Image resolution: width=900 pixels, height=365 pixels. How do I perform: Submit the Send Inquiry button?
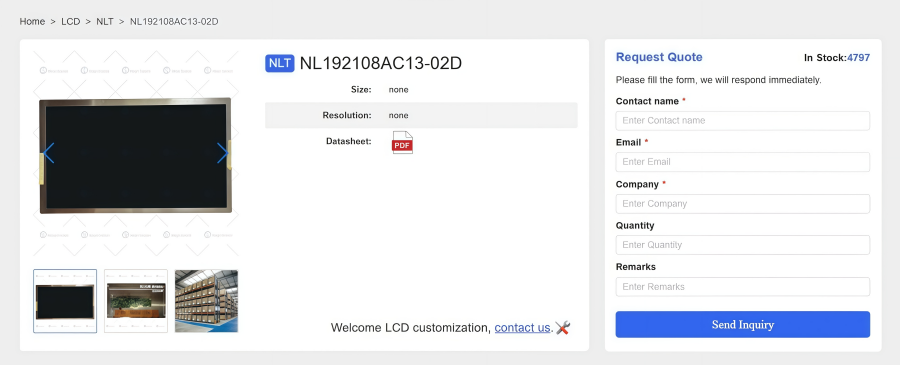[x=743, y=324]
